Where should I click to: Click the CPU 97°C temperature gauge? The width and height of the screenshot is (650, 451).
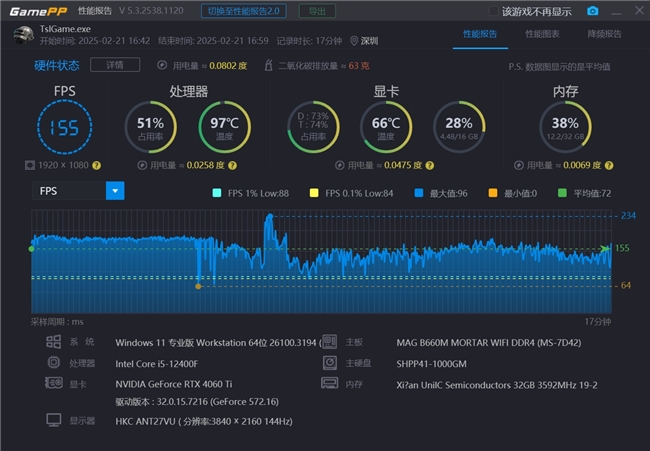[224, 127]
